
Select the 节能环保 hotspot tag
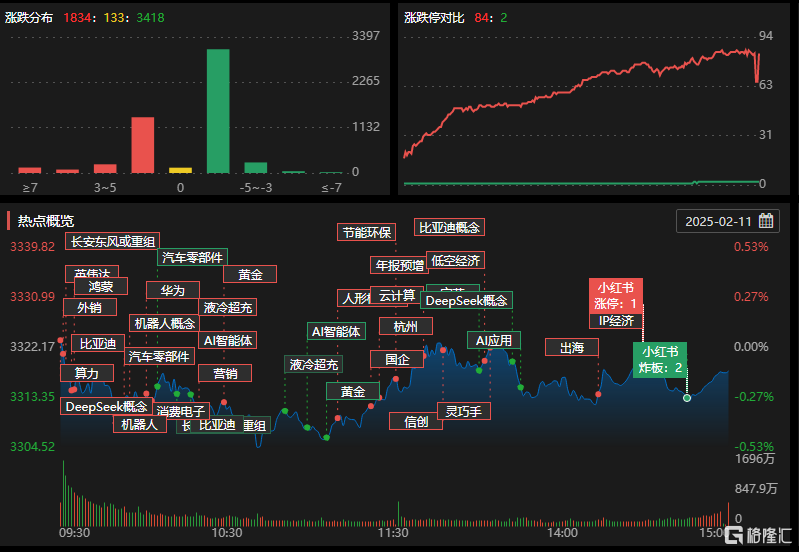(366, 232)
